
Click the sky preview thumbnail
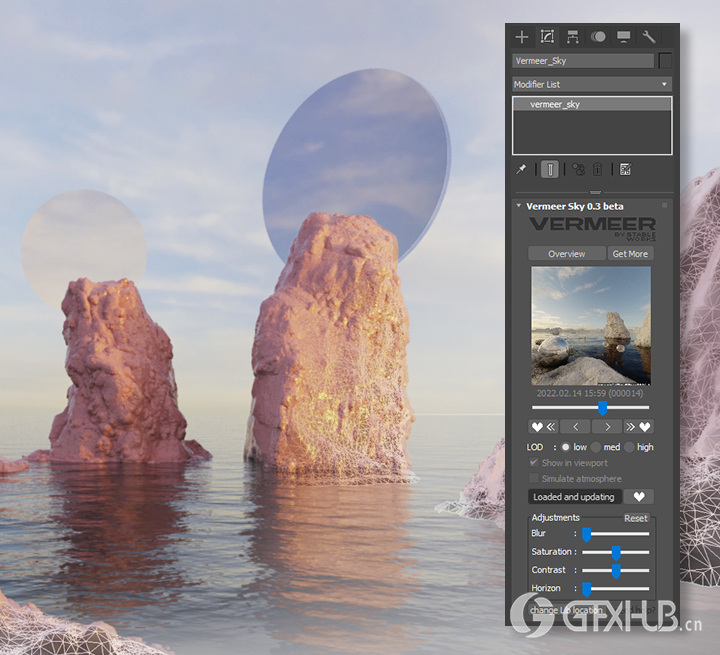pos(591,326)
